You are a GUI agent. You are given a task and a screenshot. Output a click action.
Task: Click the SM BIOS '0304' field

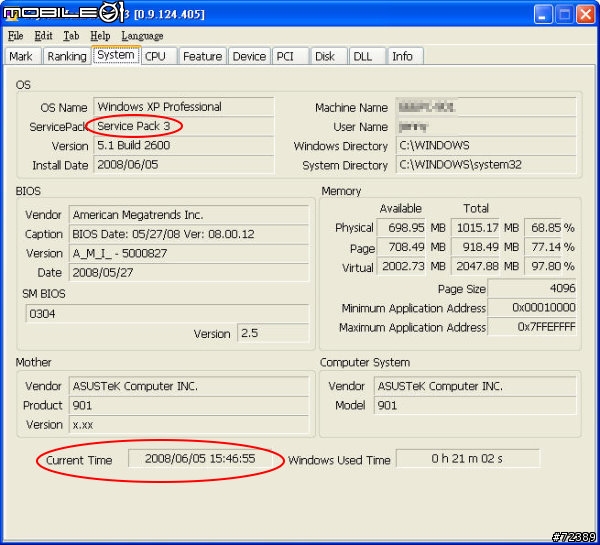pyautogui.click(x=167, y=314)
